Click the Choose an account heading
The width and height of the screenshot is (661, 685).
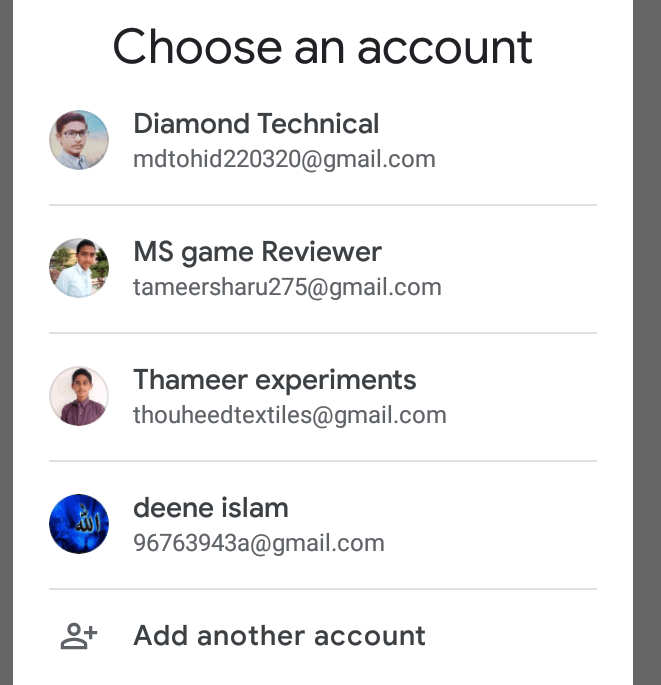pos(322,47)
